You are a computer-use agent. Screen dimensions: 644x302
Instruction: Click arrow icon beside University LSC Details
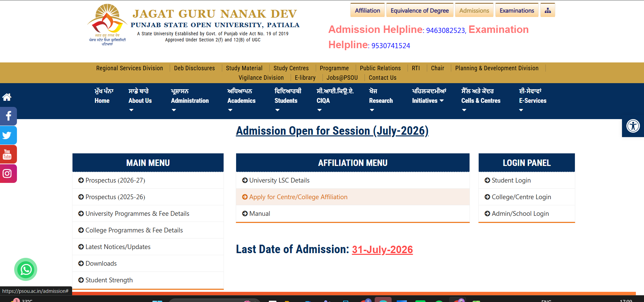coord(245,181)
